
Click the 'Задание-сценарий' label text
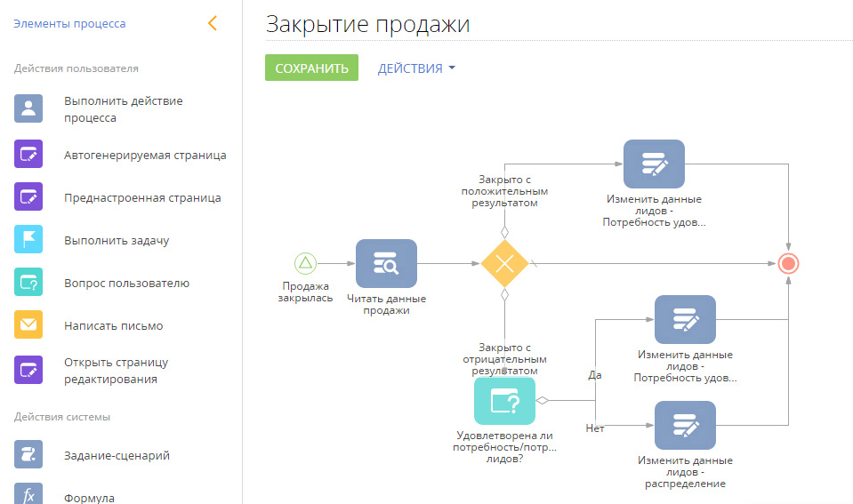pos(117,456)
